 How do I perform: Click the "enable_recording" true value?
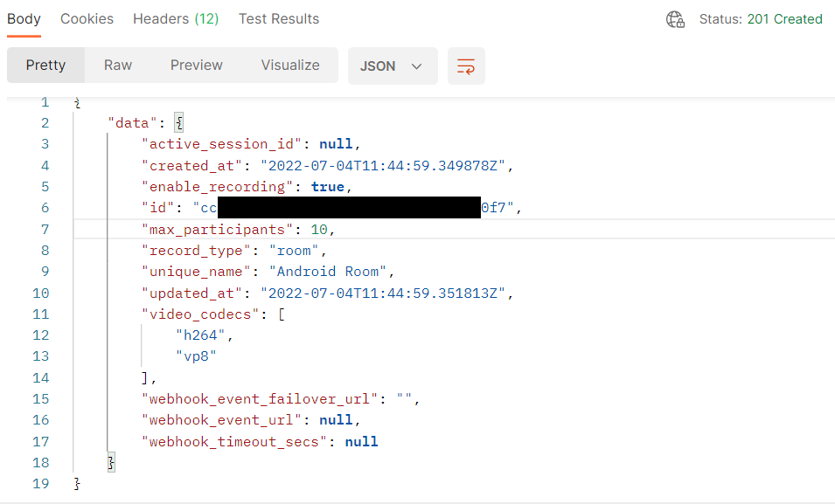(x=328, y=187)
